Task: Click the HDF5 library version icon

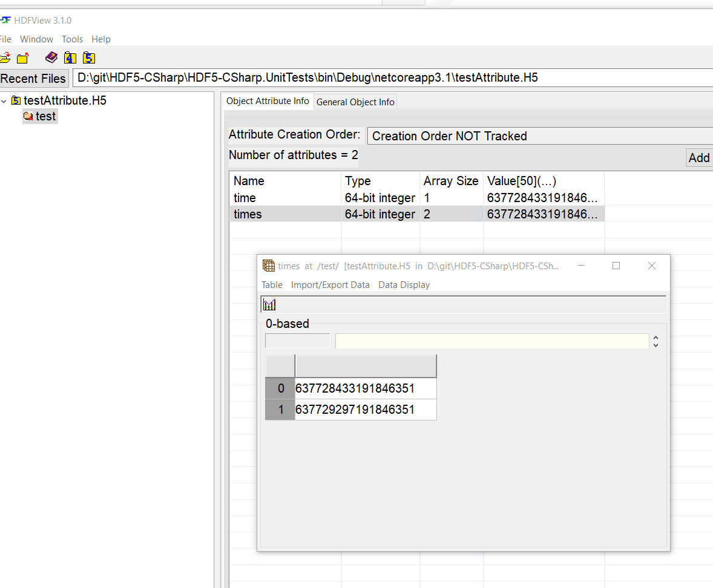Action: click(89, 57)
